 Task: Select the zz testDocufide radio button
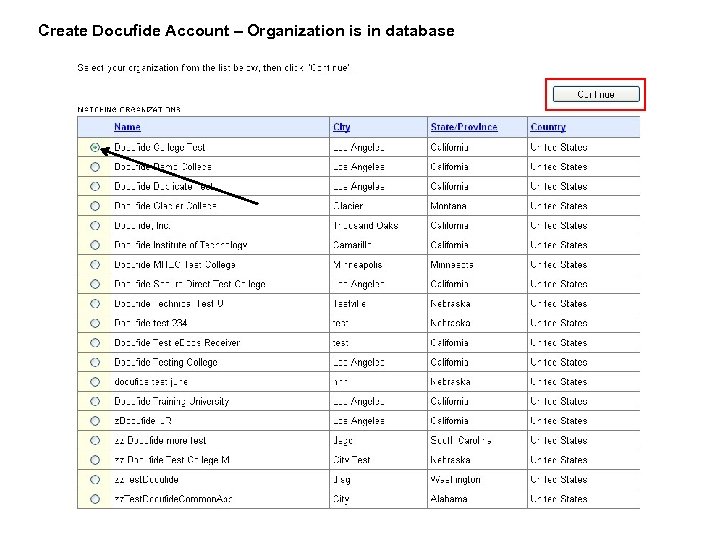pyautogui.click(x=95, y=479)
